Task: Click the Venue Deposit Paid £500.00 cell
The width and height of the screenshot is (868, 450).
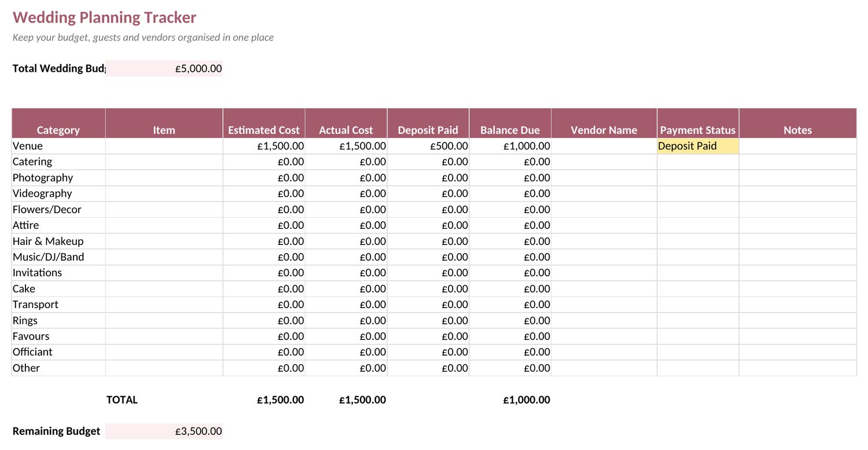Action: pos(428,146)
